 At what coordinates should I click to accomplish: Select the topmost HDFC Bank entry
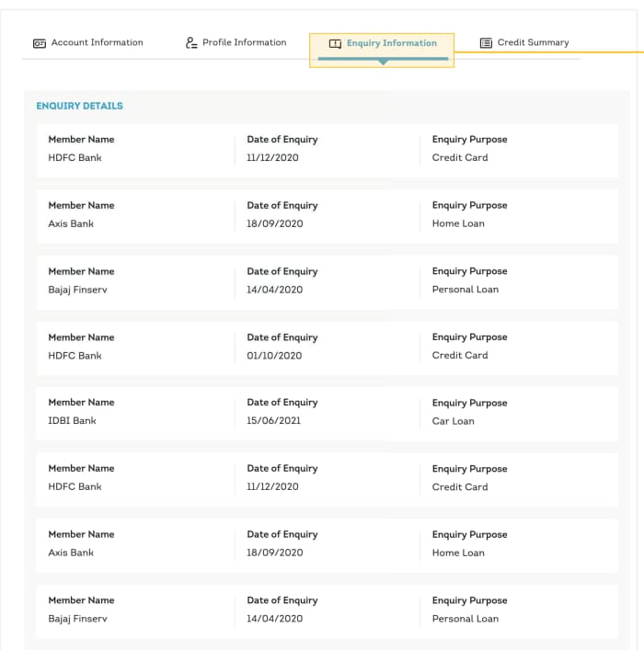[x=75, y=158]
